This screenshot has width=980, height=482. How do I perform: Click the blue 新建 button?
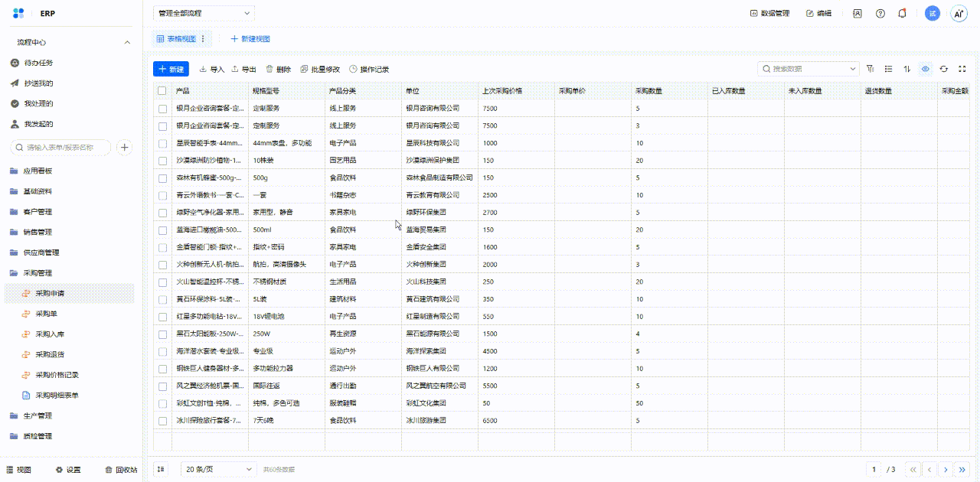tap(171, 69)
